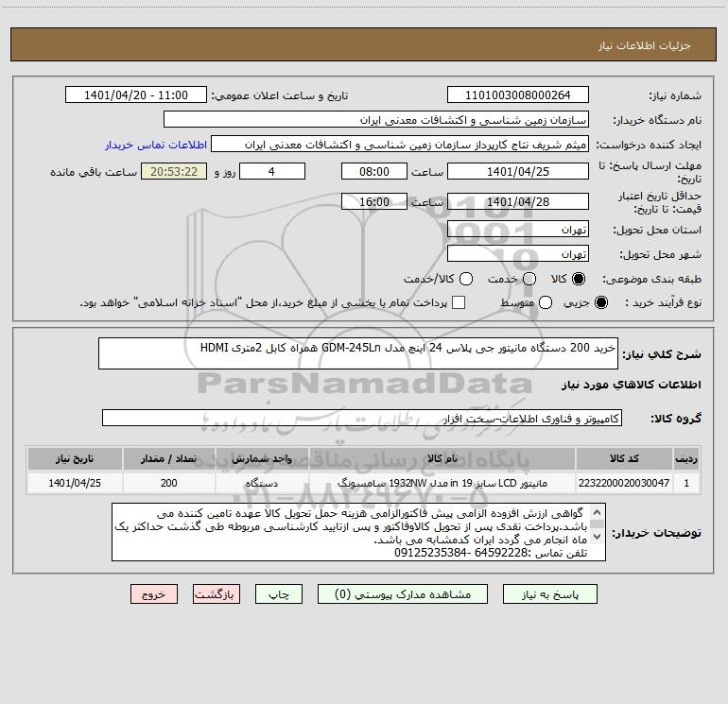Click the شهر محل تحویل تهران field
The width and height of the screenshot is (728, 704).
[518, 254]
